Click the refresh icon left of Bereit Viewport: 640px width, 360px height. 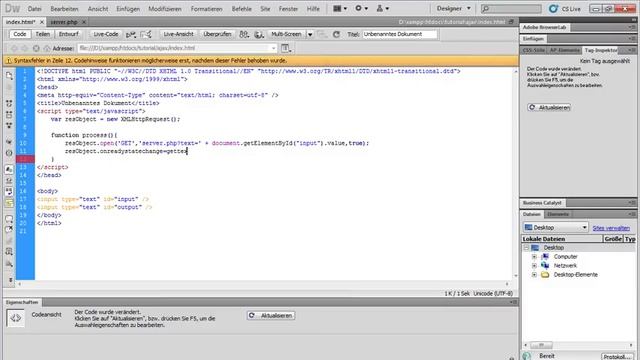click(x=527, y=356)
